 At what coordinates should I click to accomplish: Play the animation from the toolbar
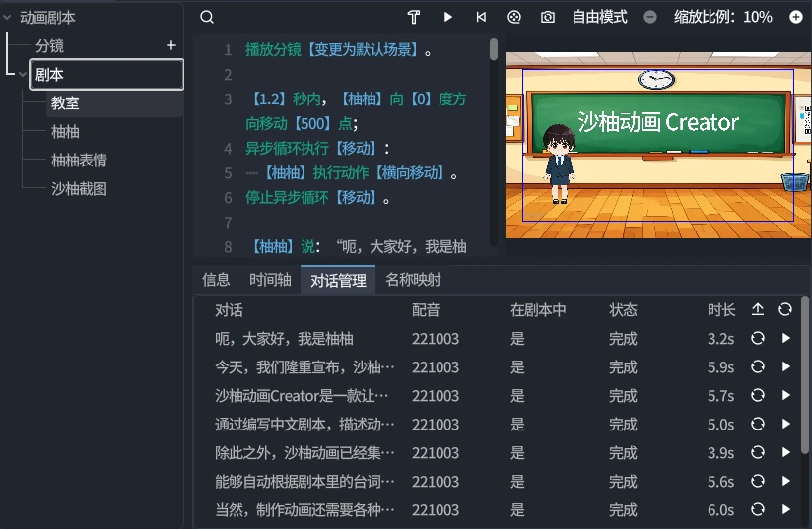click(x=448, y=17)
